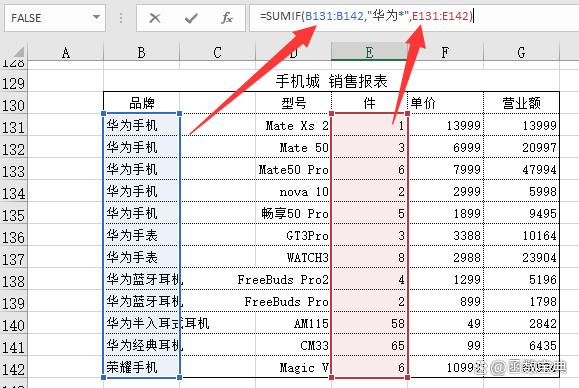This screenshot has height=388, width=579.
Task: Select row 135 header
Action: 14,216
